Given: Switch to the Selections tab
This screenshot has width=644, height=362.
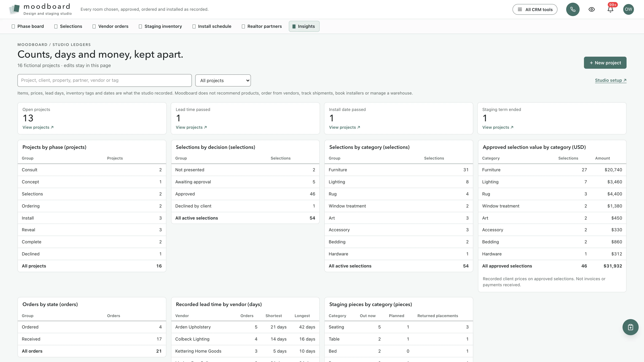Looking at the screenshot, I should [68, 26].
